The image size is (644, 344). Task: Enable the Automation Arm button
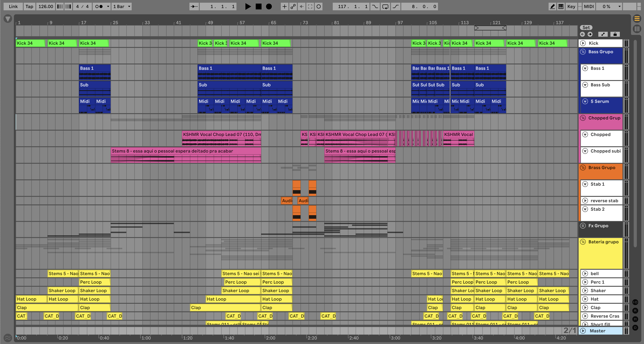293,6
